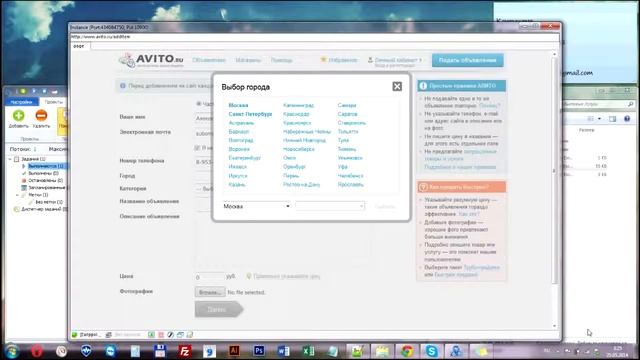Screen dimensions: 640x360
Task: Choose Ярославль in the city list
Action: tap(351, 184)
